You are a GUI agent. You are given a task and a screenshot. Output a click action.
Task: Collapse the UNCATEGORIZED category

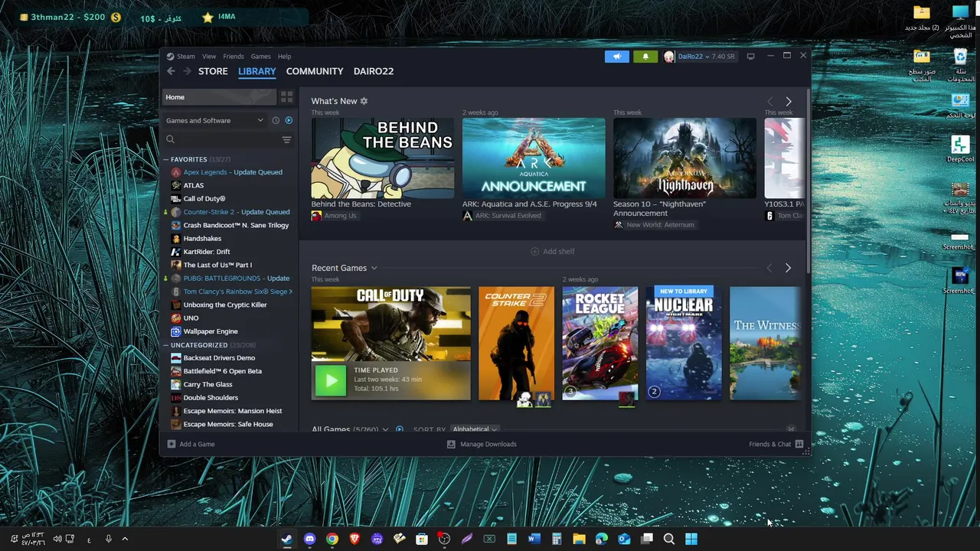165,345
